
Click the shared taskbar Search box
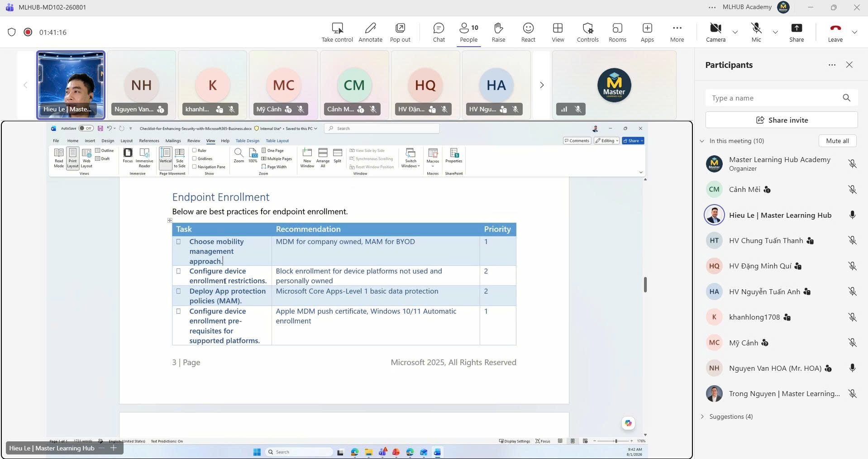pyautogui.click(x=299, y=452)
